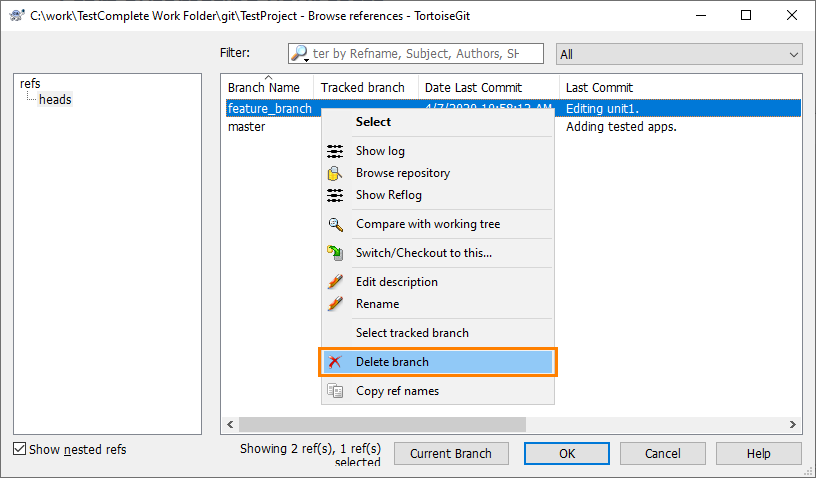Click the Copy ref names icon
The image size is (816, 478).
pos(335,391)
